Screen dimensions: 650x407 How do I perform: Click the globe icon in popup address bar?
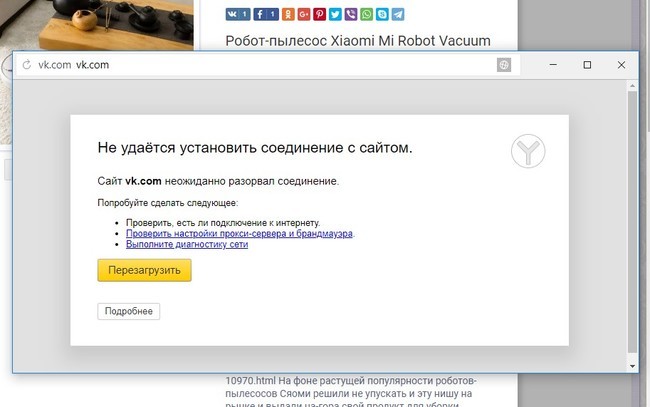504,65
